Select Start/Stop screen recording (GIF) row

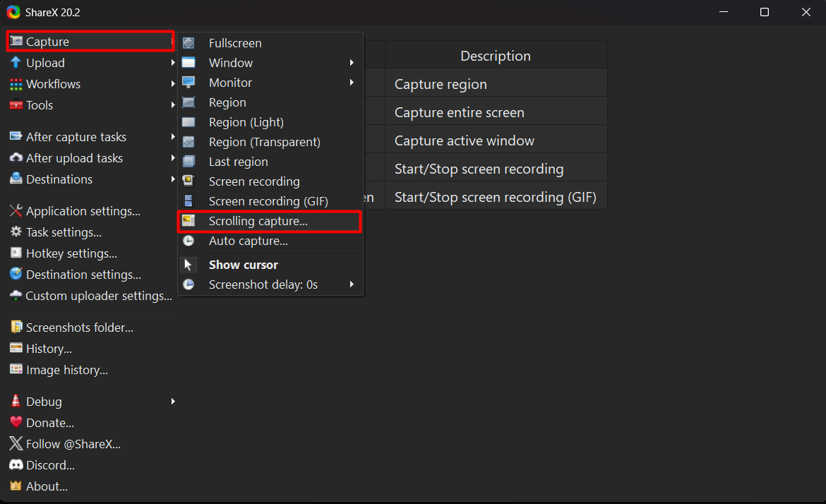(x=496, y=197)
